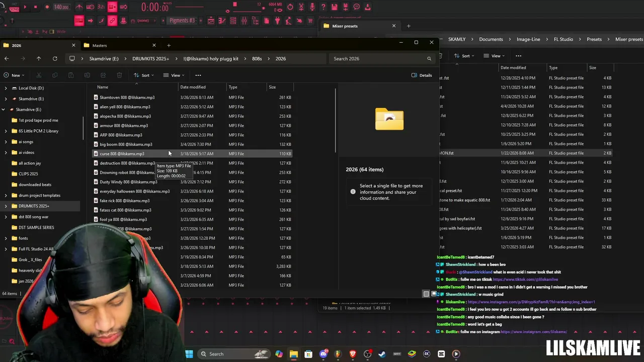Click the FL Studio help question mark icon
The height and width of the screenshot is (362, 644).
[324, 7]
